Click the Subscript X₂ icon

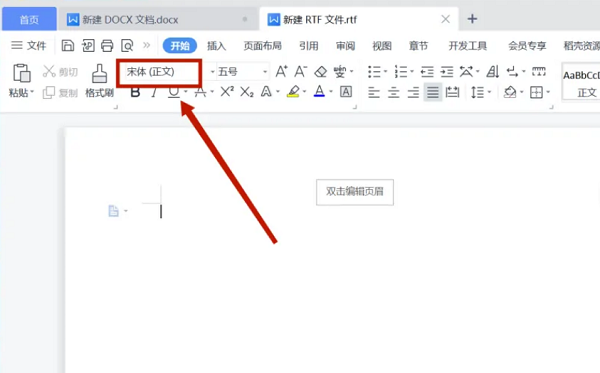247,91
